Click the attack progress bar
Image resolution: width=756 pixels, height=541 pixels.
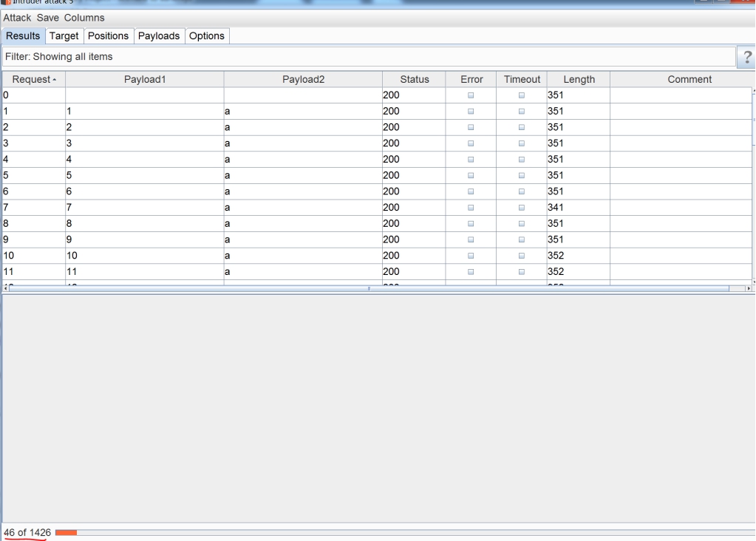[x=404, y=532]
